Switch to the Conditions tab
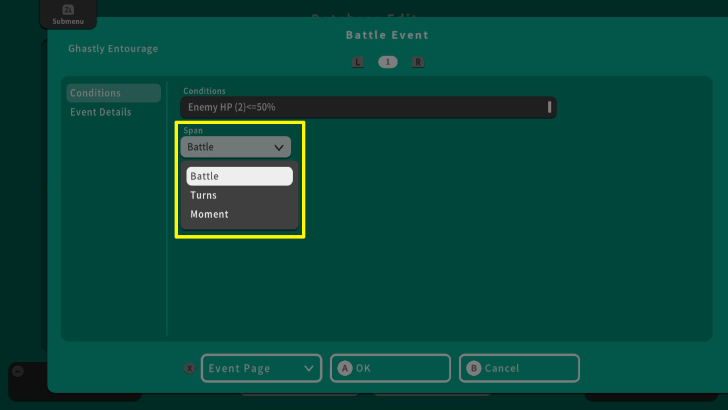728x410 pixels. (x=113, y=93)
